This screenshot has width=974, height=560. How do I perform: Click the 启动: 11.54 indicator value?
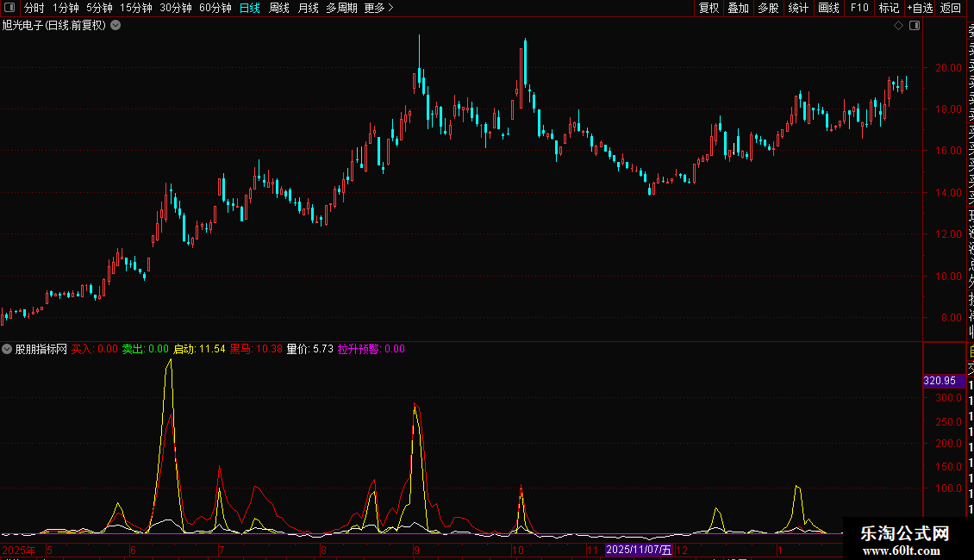pyautogui.click(x=199, y=349)
